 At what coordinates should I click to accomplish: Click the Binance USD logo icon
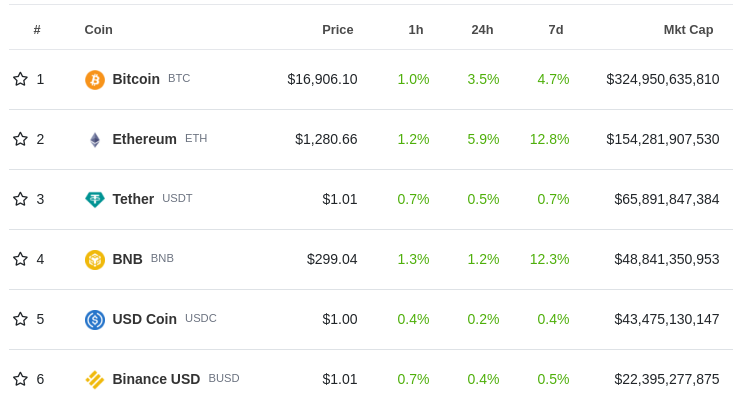[x=95, y=380]
